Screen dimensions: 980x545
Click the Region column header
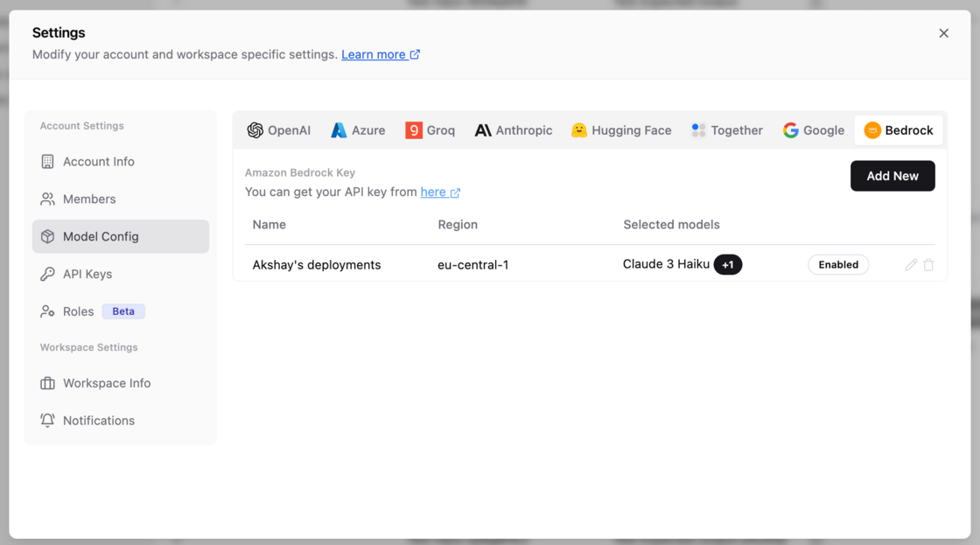point(458,224)
